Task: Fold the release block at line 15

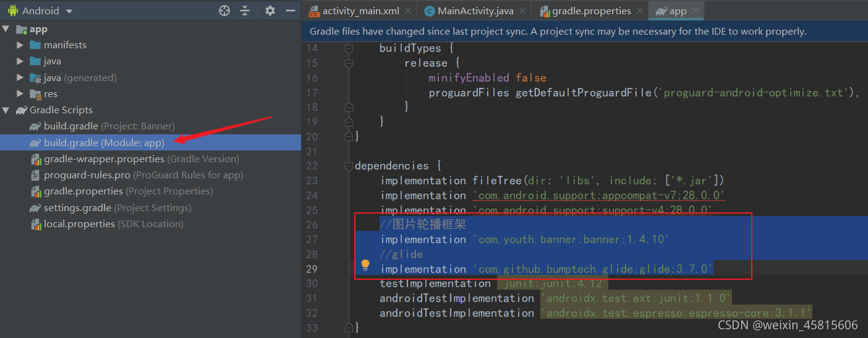Action: point(349,63)
